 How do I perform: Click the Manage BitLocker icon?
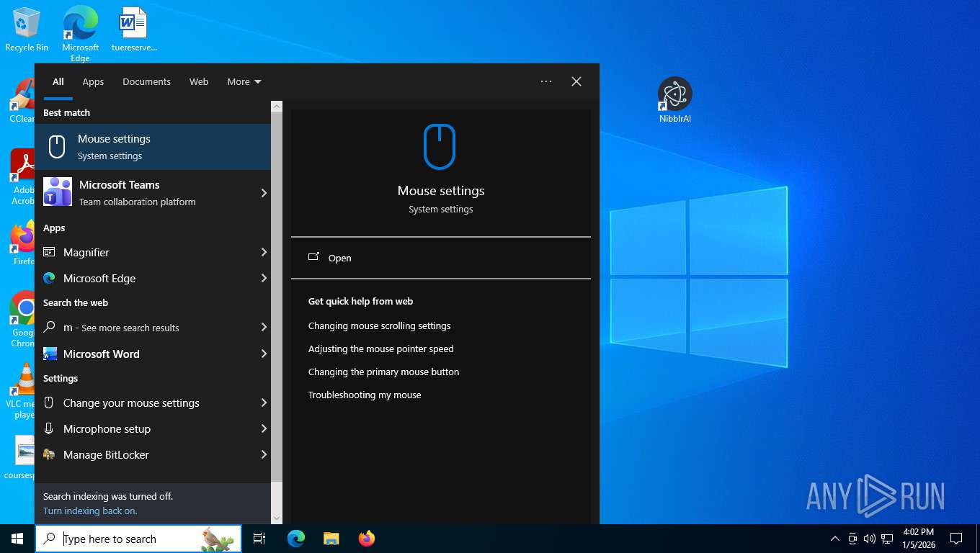tap(49, 454)
